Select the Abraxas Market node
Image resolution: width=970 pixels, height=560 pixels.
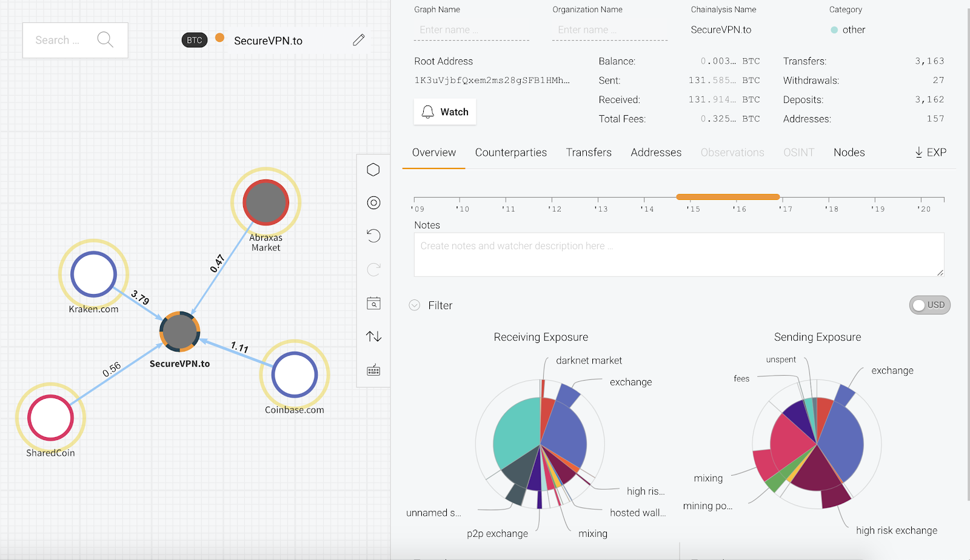[x=266, y=202]
